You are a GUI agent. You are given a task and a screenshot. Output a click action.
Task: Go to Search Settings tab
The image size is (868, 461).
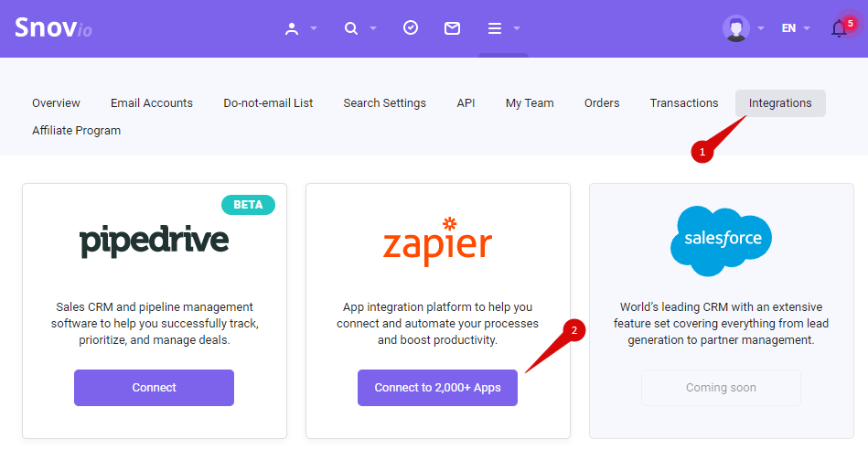[385, 103]
